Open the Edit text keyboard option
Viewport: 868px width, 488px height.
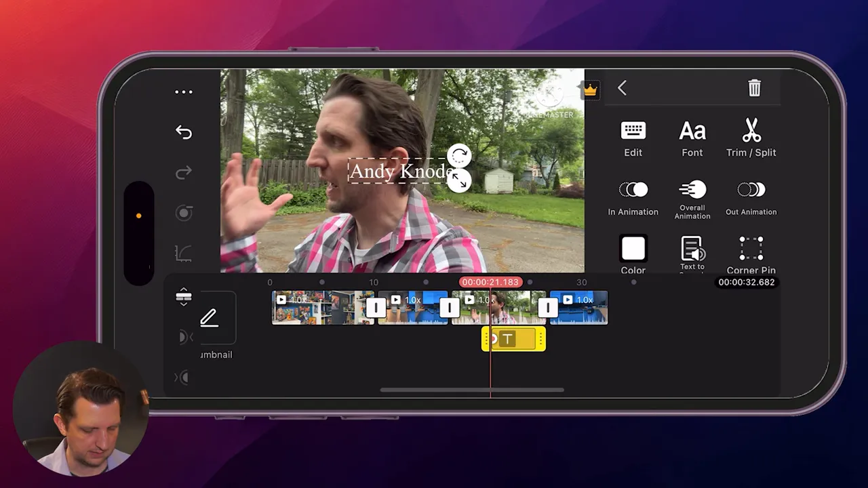[633, 138]
